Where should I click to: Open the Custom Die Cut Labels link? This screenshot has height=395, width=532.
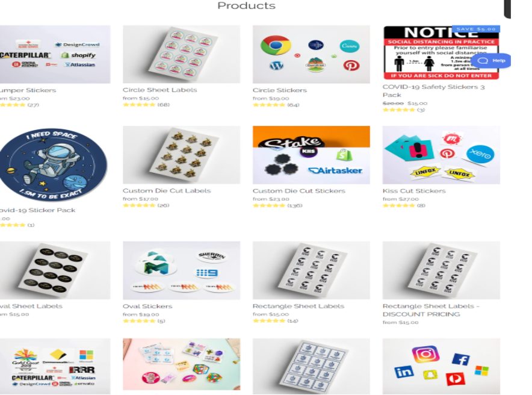[167, 191]
